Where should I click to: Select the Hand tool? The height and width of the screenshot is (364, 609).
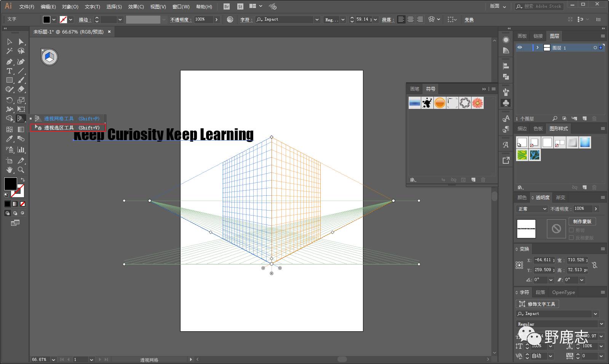tap(10, 170)
